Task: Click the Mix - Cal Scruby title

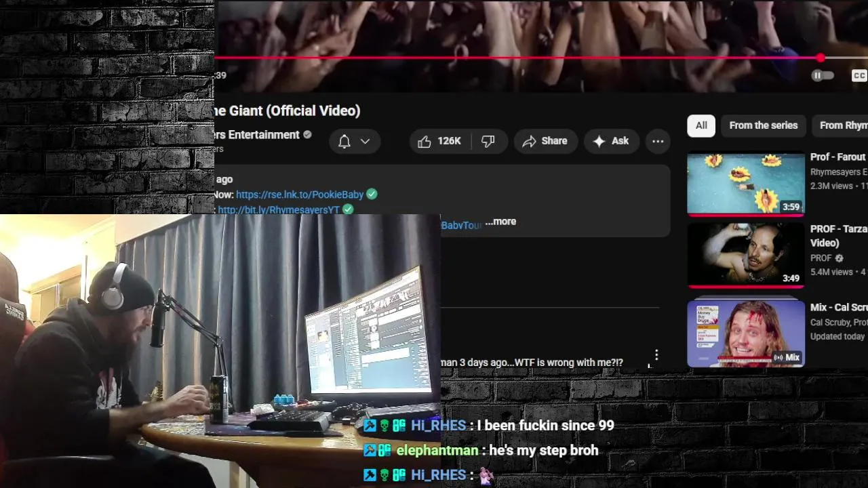Action: point(839,307)
